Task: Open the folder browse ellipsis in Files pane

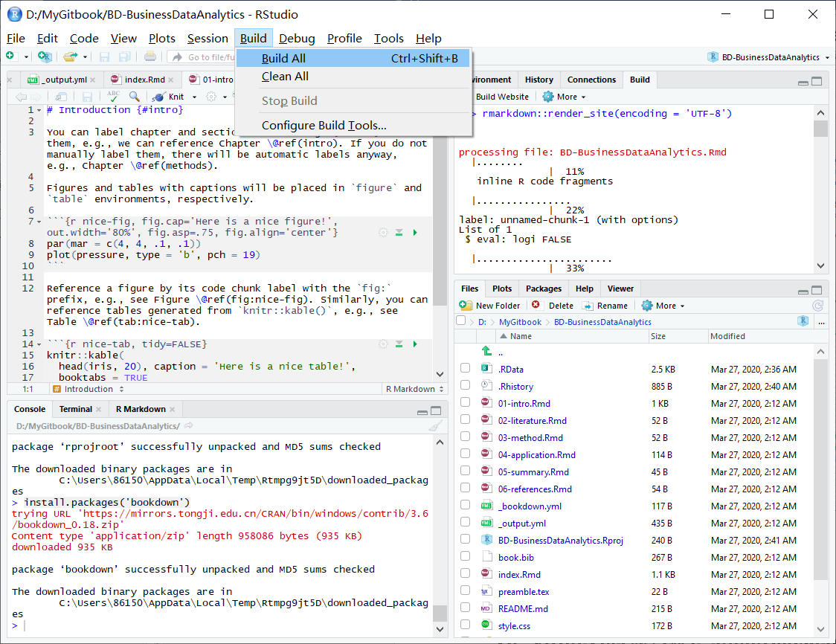Action: [x=821, y=322]
